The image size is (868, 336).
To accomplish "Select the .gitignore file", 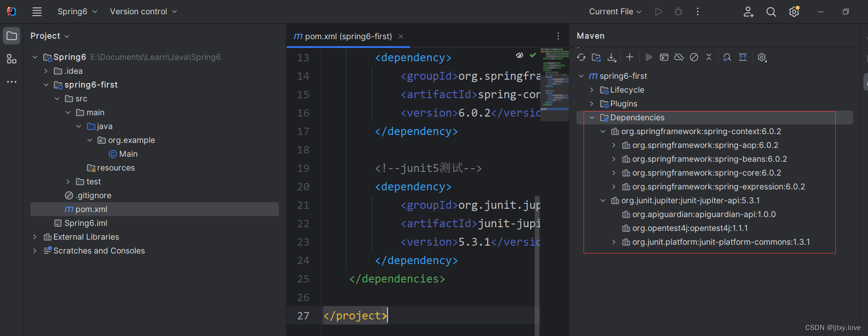I will (88, 195).
